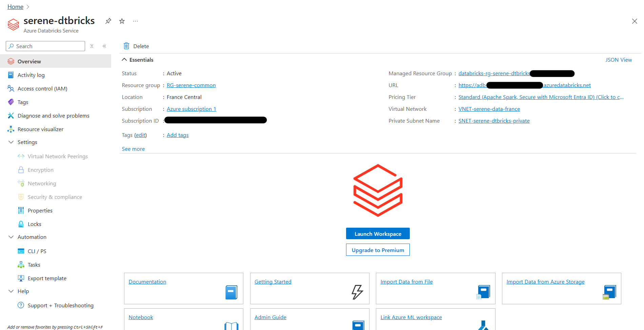Click Add tags link

tap(178, 135)
